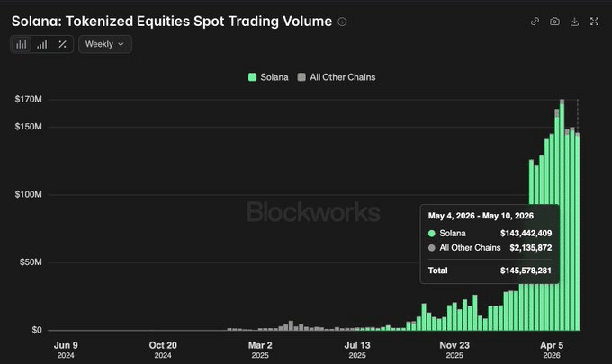The image size is (612, 364).
Task: Click the Mar 2 2025 axis label
Action: tap(260, 350)
